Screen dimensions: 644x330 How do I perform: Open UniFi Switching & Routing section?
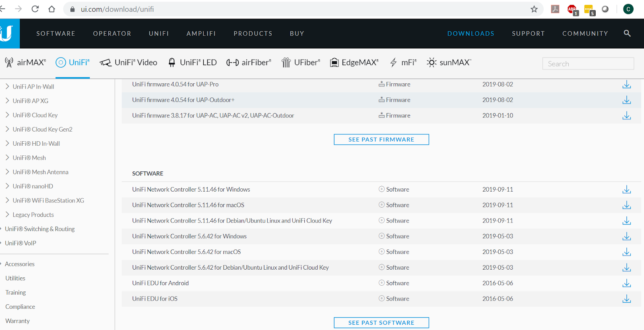pyautogui.click(x=39, y=229)
